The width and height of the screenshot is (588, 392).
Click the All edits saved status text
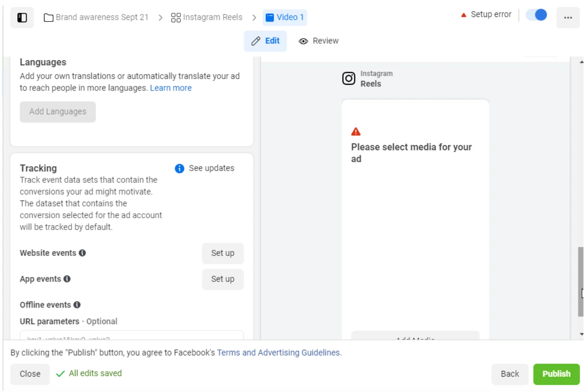click(x=95, y=374)
